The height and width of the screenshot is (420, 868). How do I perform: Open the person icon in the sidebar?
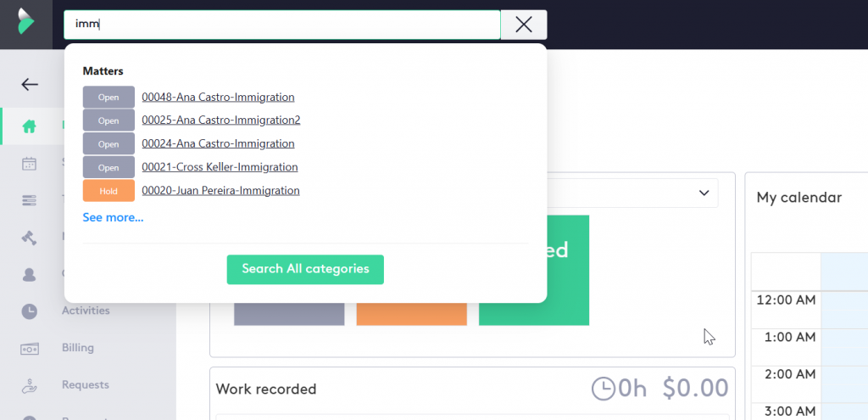30,274
